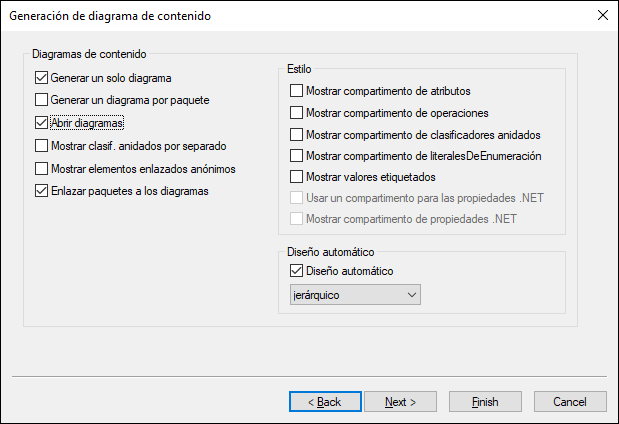Tick Mostrar compartimento de clasificadores anidados
This screenshot has height=424, width=619.
click(296, 134)
